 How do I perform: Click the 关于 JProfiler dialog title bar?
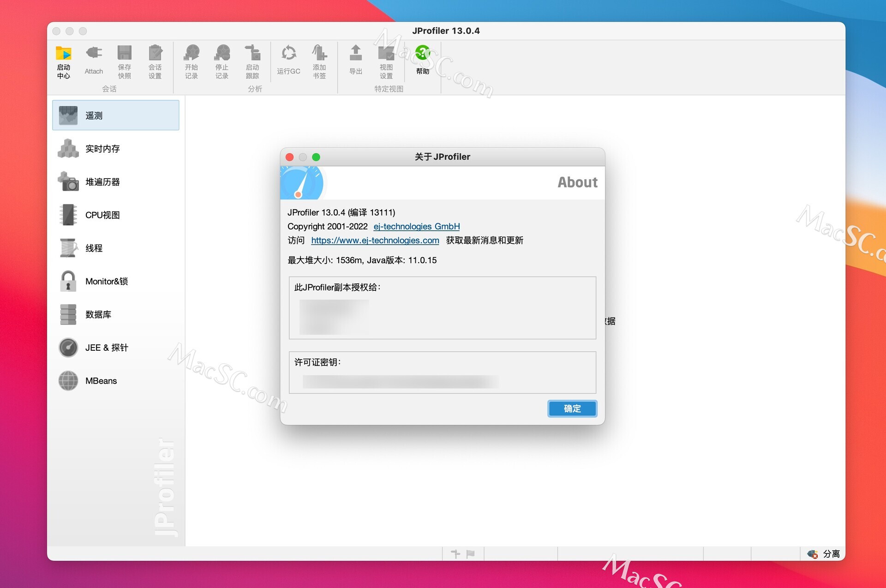coord(443,157)
